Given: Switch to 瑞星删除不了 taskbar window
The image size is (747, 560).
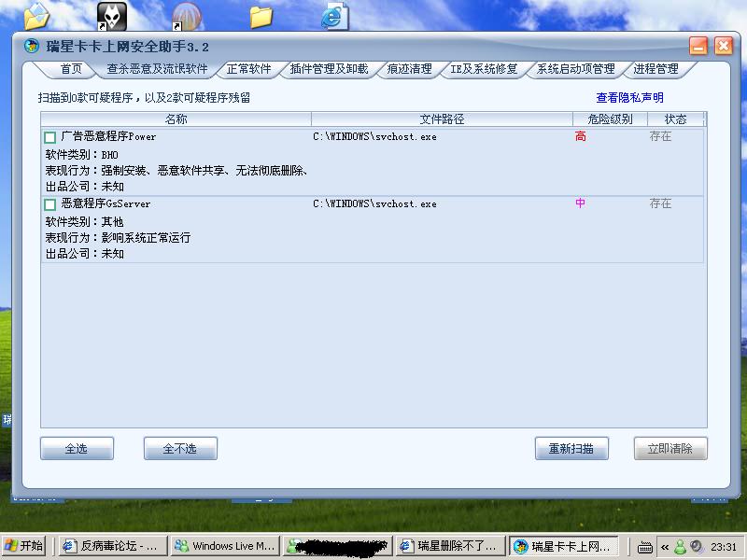Looking at the screenshot, I should tap(450, 546).
